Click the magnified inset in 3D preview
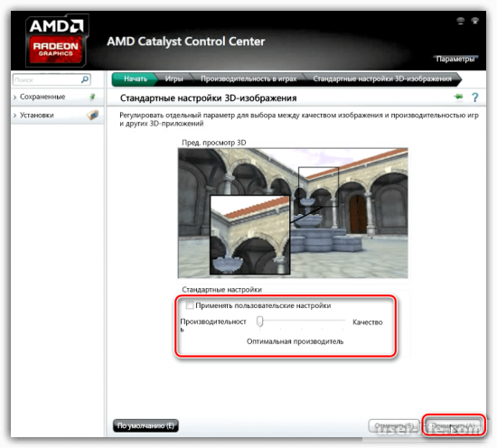Image resolution: width=497 pixels, height=448 pixels. [x=249, y=235]
